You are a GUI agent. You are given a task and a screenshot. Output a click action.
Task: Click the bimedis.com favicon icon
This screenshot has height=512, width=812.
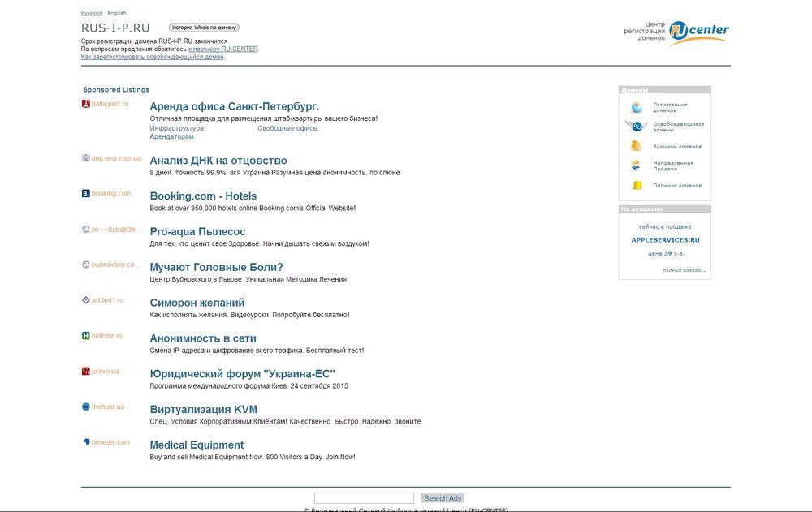point(86,442)
